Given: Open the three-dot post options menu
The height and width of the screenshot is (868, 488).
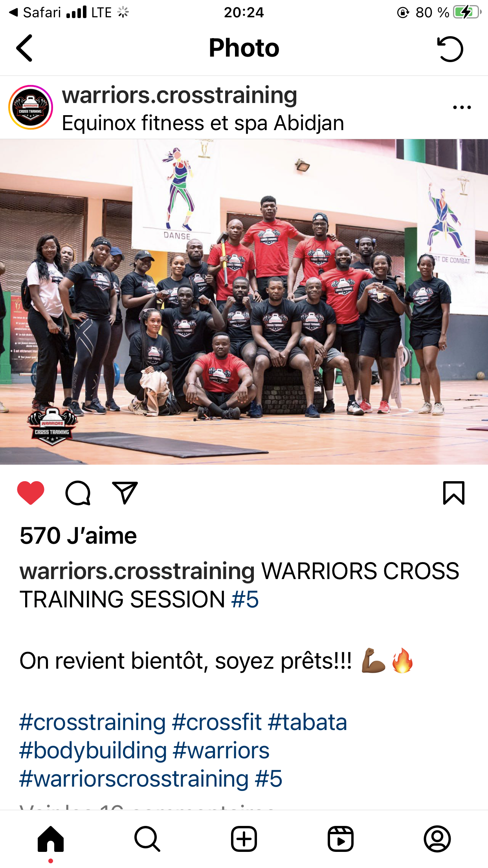Looking at the screenshot, I should coord(462,107).
